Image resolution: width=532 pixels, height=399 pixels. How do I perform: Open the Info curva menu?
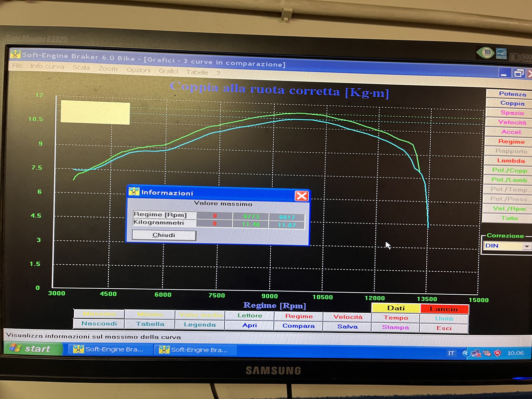[x=47, y=66]
